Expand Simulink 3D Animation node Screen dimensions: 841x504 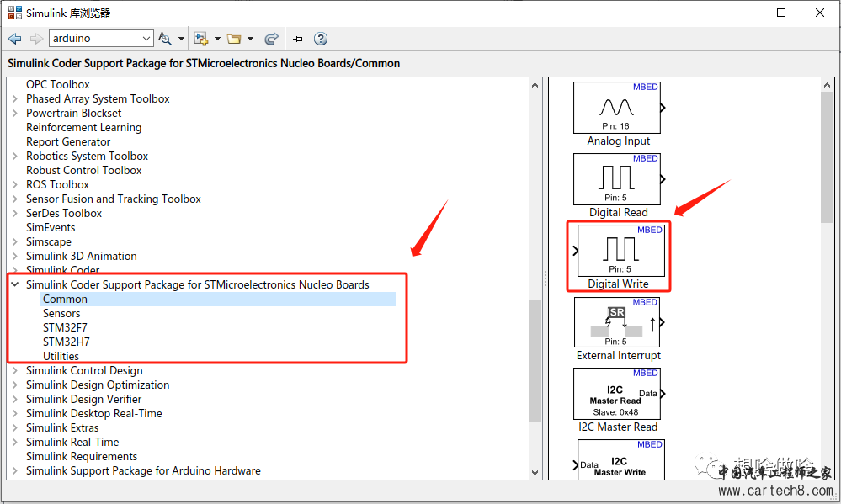pyautogui.click(x=15, y=257)
